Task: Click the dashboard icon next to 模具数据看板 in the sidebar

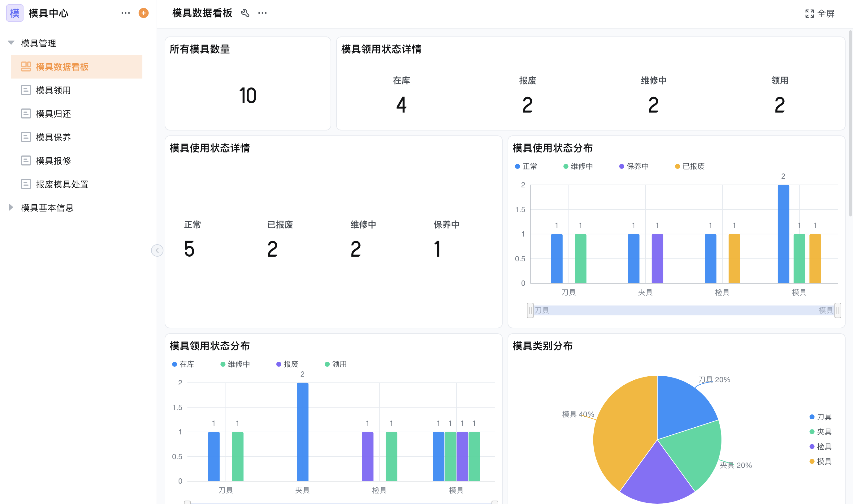Action: 26,66
